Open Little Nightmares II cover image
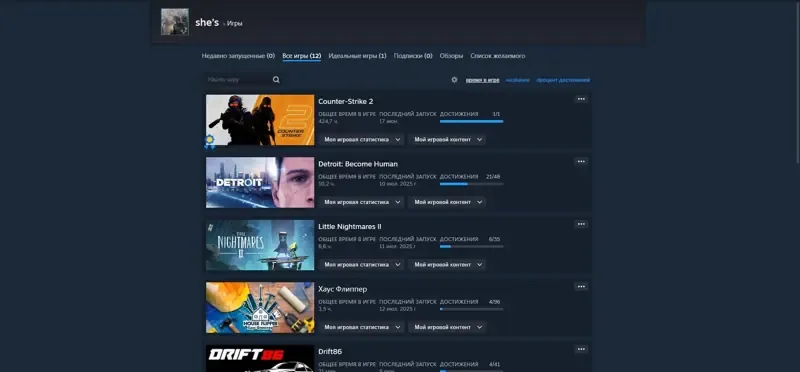 tap(260, 245)
